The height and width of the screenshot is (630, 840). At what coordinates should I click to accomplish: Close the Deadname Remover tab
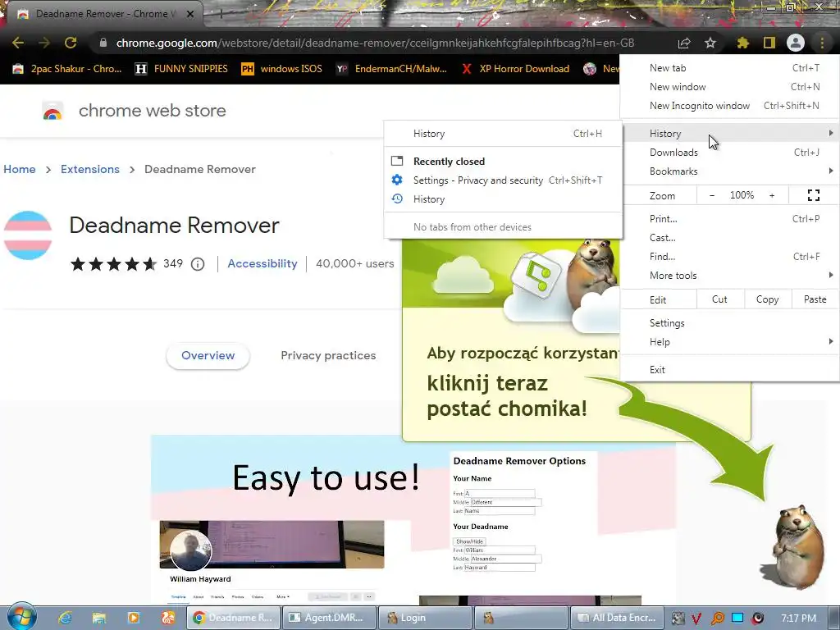click(190, 14)
